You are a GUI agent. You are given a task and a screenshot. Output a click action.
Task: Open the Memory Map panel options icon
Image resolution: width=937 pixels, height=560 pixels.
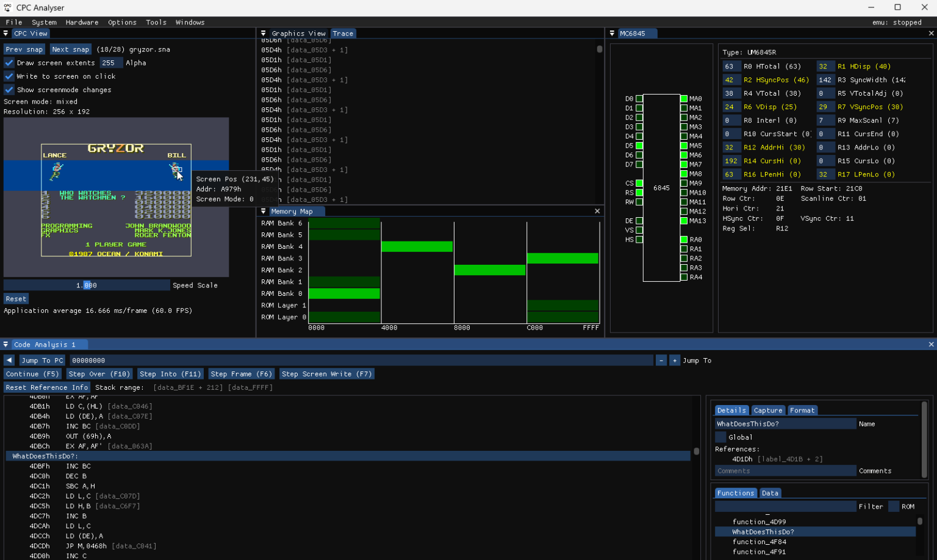[x=263, y=211]
